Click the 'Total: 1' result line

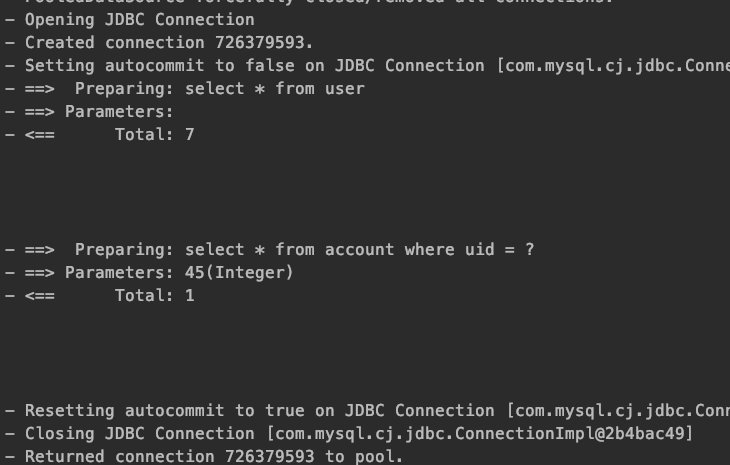[x=155, y=296]
